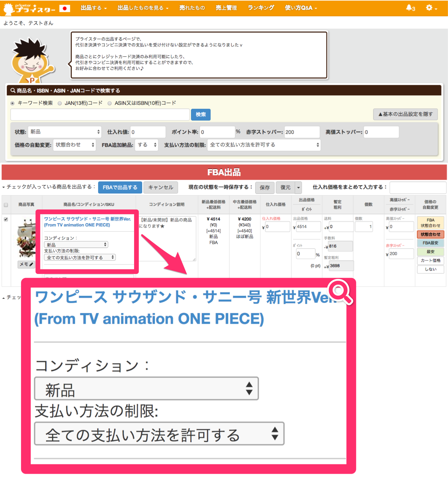Select the カート価格 price option
Screen dimensions: 448x480
(x=430, y=261)
